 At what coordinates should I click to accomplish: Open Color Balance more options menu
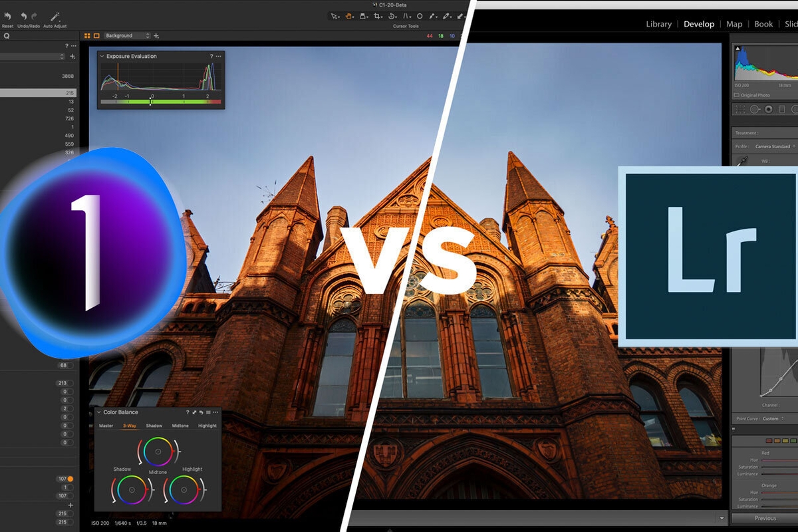point(217,412)
